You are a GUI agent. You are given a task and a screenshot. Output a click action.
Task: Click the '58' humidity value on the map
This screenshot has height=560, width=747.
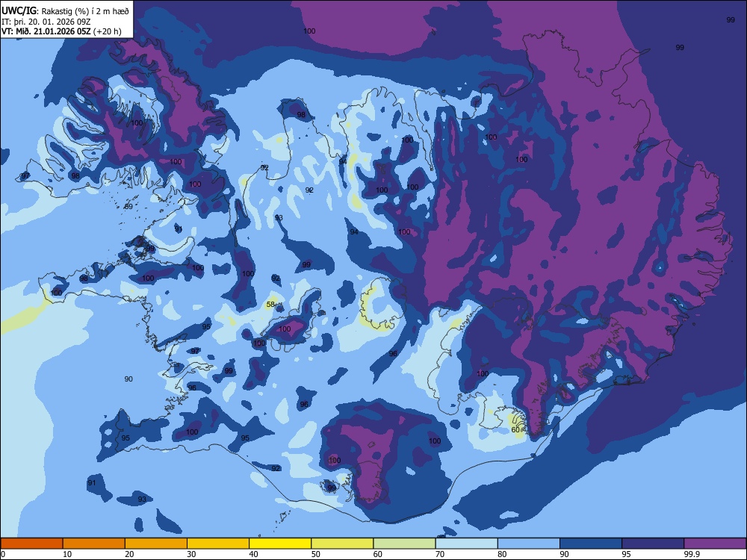(270, 305)
